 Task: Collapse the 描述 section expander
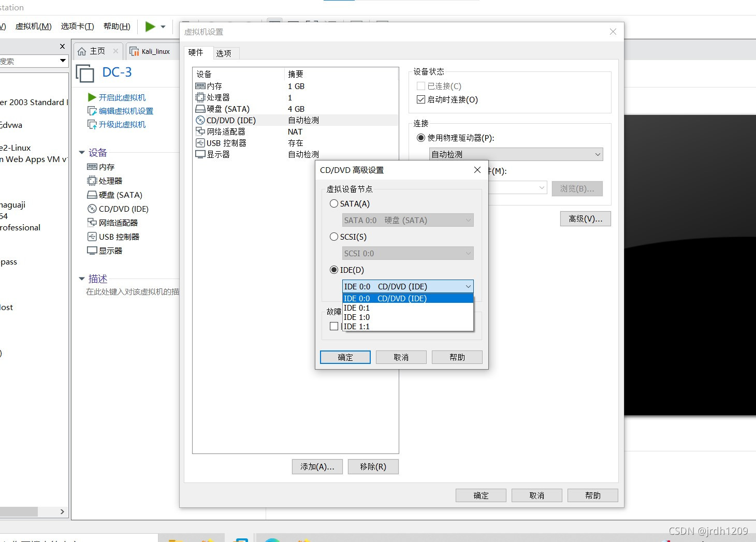[x=82, y=279]
